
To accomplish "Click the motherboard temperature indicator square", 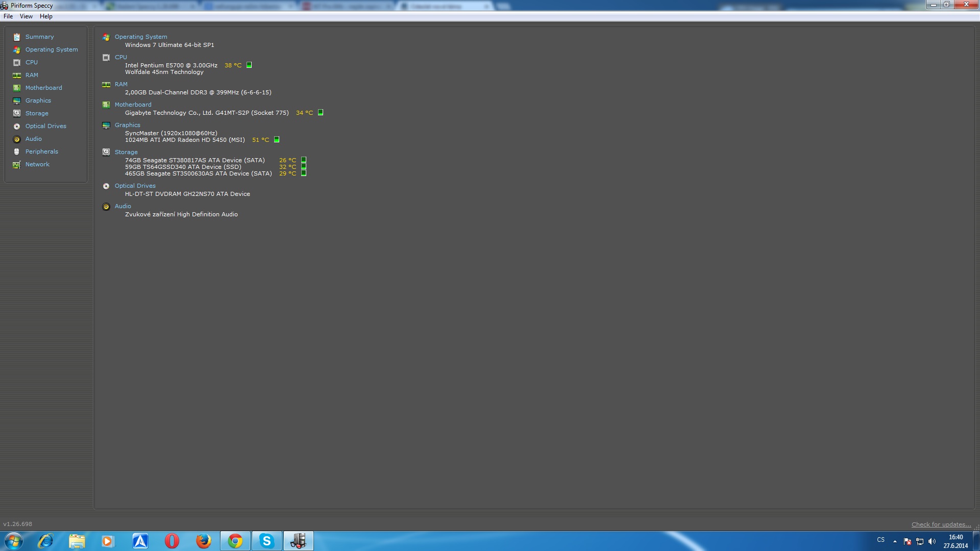I will (x=321, y=112).
